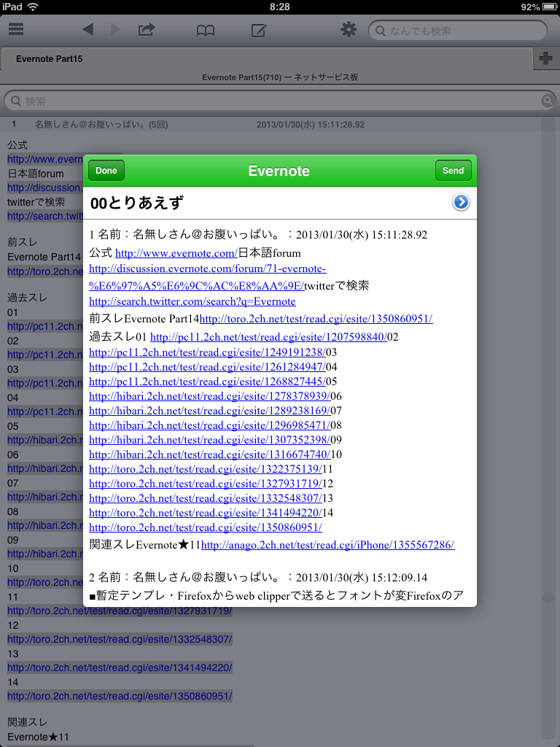Go back with the left arrow icon
The image size is (560, 747).
(87, 29)
